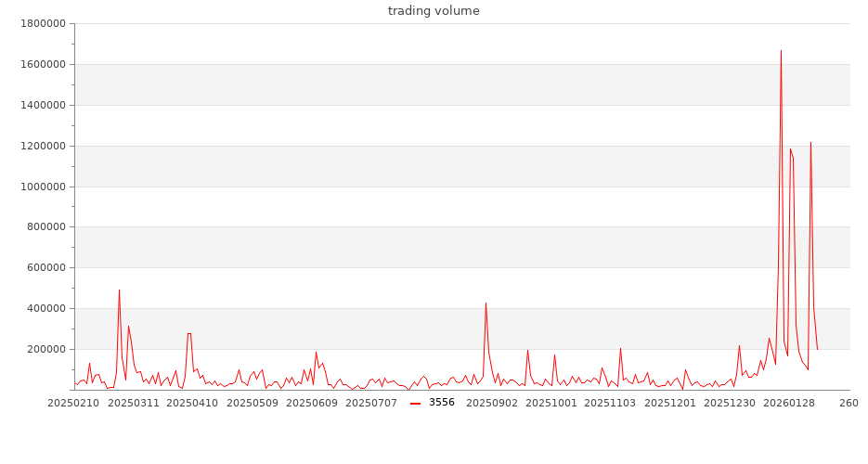This screenshot has width=868, height=464.
Task: Toggle the 3556 series legend label
Action: pyautogui.click(x=442, y=403)
